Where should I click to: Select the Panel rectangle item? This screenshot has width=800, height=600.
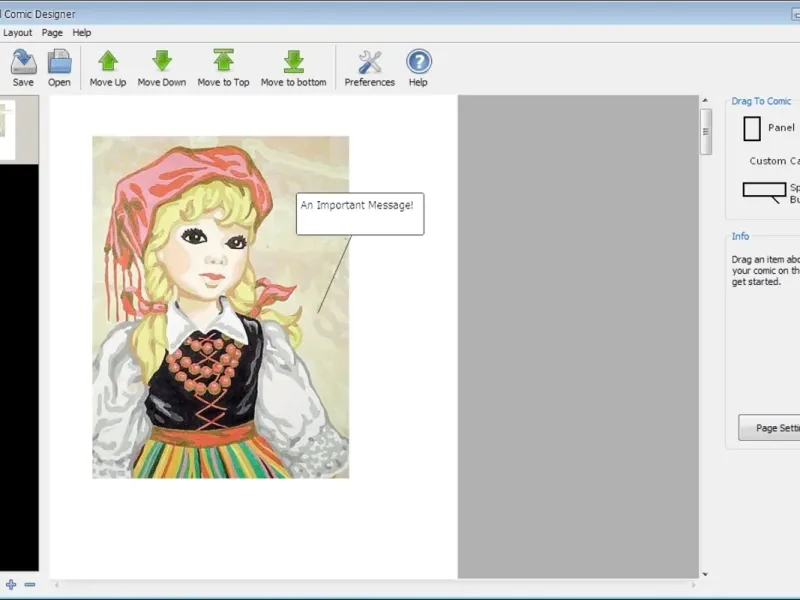[752, 129]
